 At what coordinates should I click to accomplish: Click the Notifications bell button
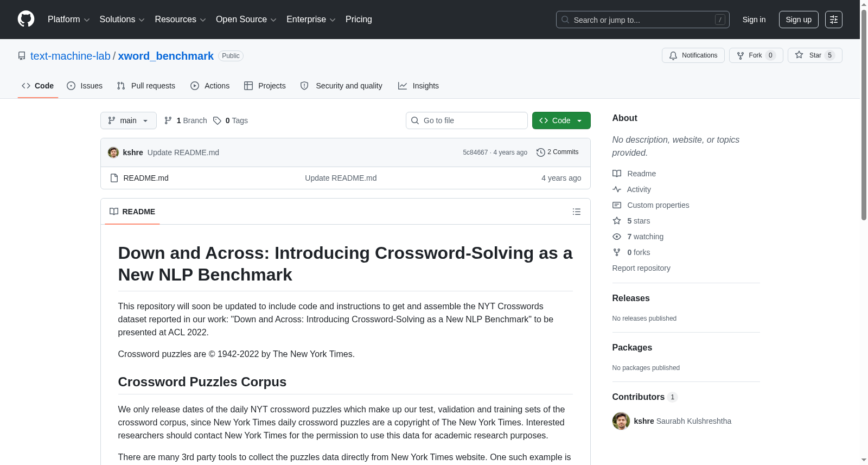point(693,55)
